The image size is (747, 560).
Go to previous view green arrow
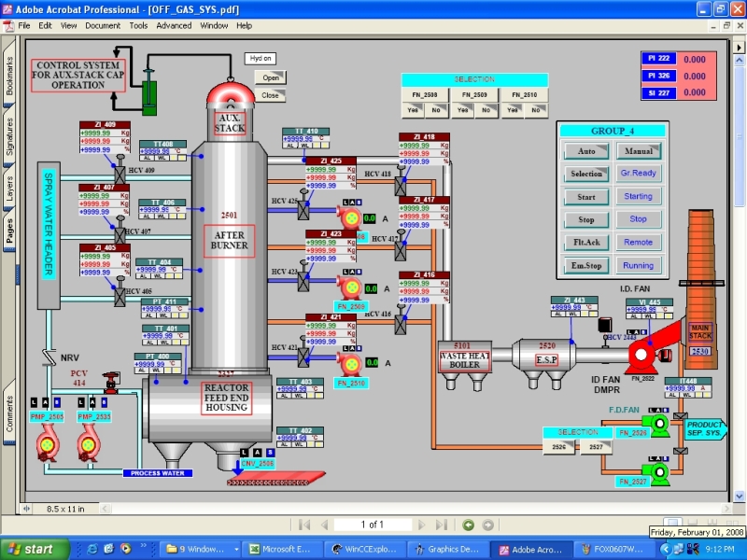[x=469, y=525]
